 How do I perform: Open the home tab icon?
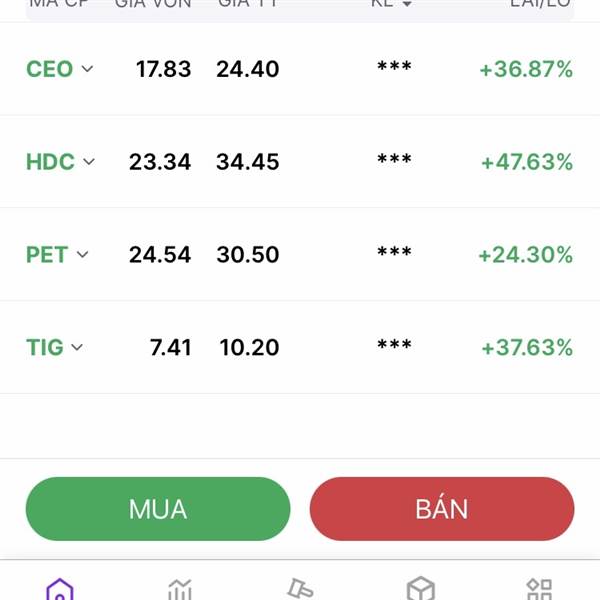click(60, 590)
